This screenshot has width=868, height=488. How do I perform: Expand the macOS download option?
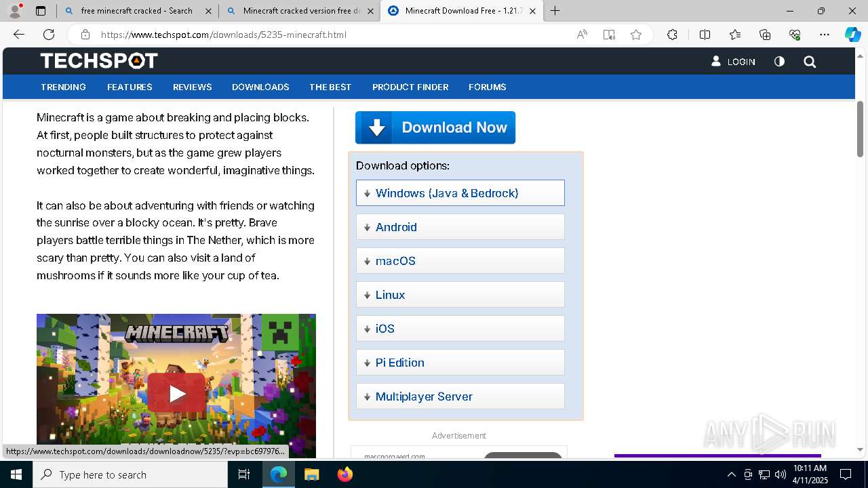[460, 261]
